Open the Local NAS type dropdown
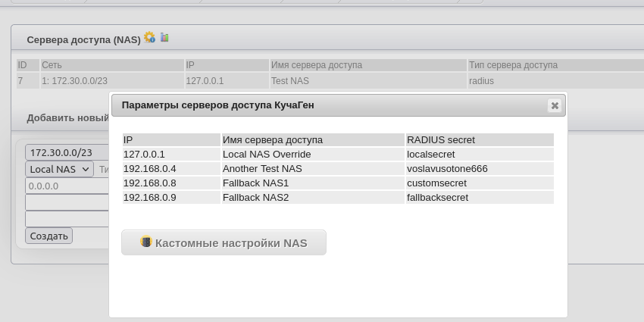The height and width of the screenshot is (322, 644). pos(59,170)
